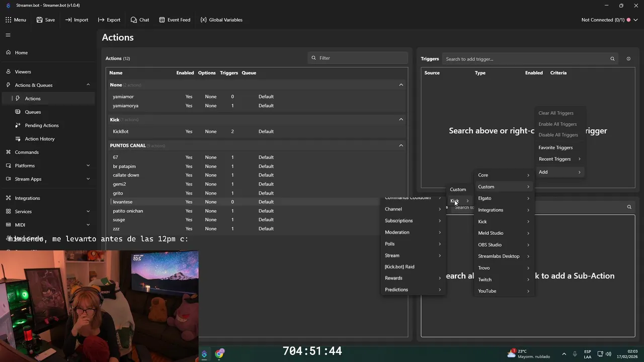Click the sub-action search magnifier icon
Screen dimensions: 644x362
[x=629, y=207]
